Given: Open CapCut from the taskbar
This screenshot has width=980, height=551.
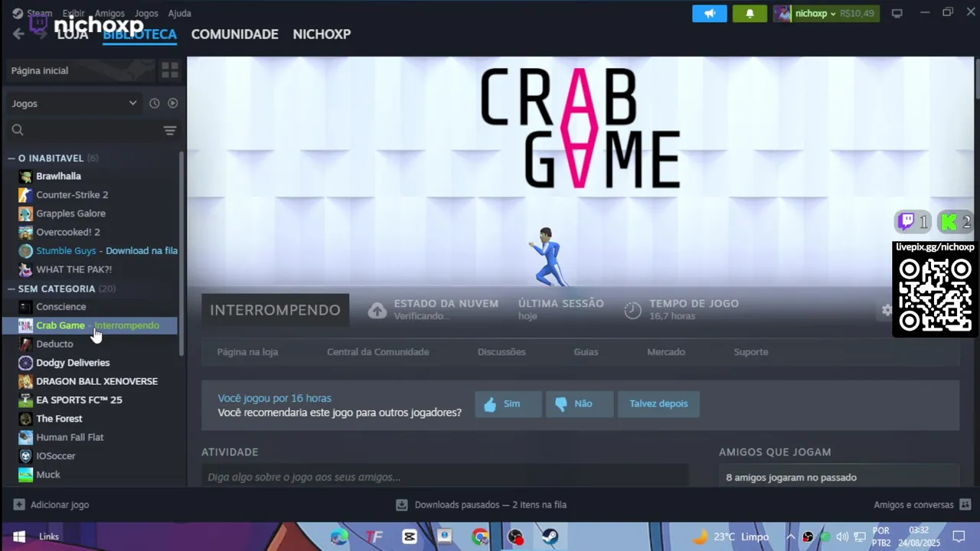Looking at the screenshot, I should [410, 536].
